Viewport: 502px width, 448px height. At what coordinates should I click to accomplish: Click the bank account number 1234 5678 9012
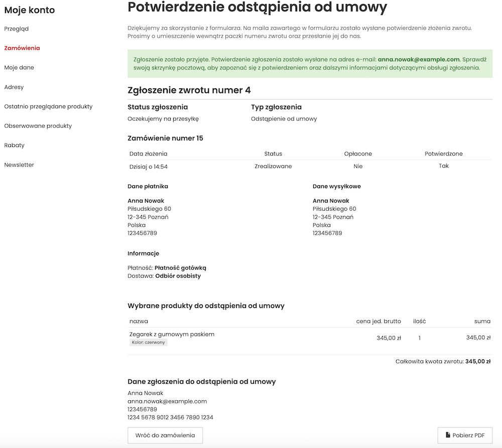tap(170, 417)
